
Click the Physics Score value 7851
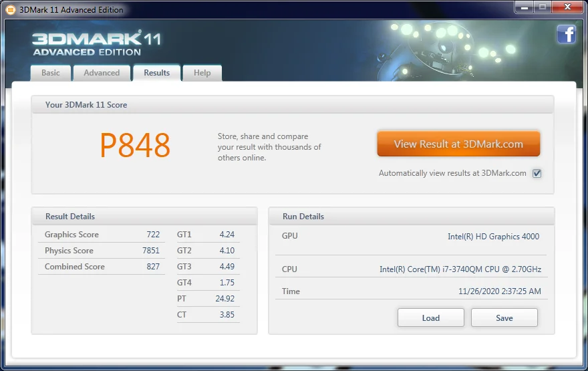click(151, 251)
